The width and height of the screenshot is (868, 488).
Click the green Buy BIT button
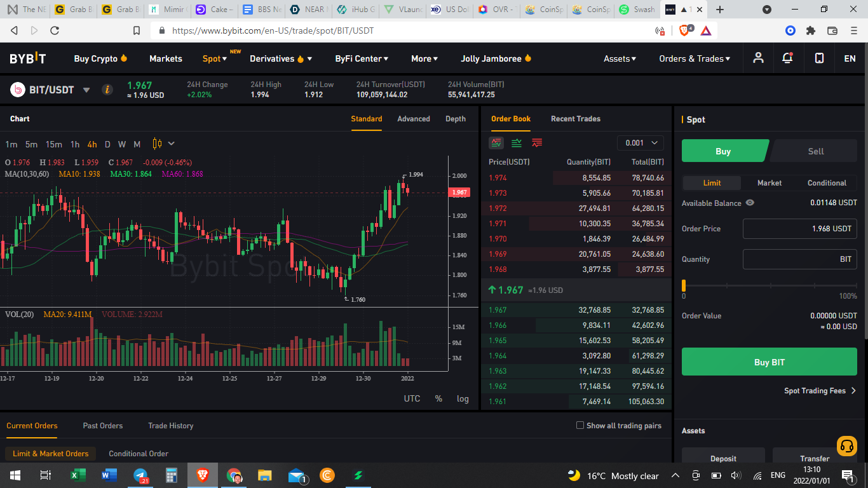[x=770, y=362]
